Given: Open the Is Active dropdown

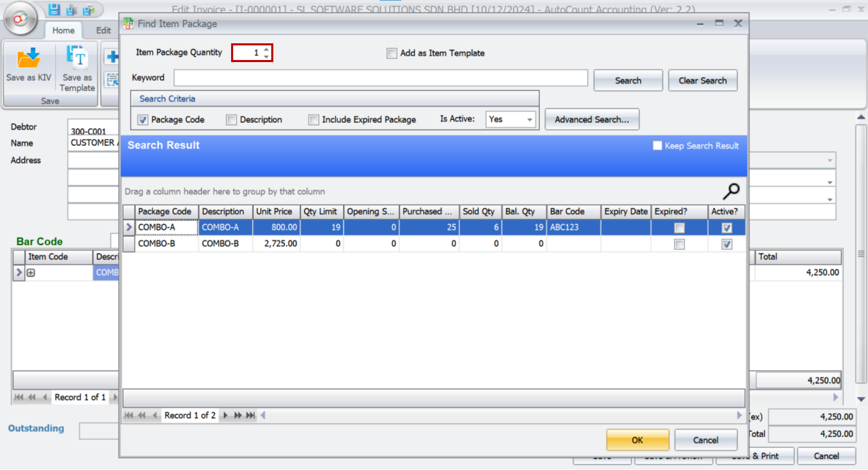Looking at the screenshot, I should point(529,119).
